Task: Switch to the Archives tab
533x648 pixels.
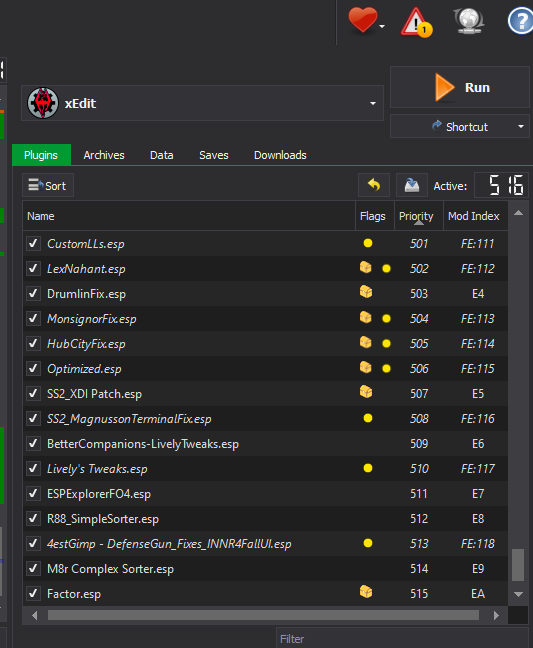Action: tap(104, 155)
